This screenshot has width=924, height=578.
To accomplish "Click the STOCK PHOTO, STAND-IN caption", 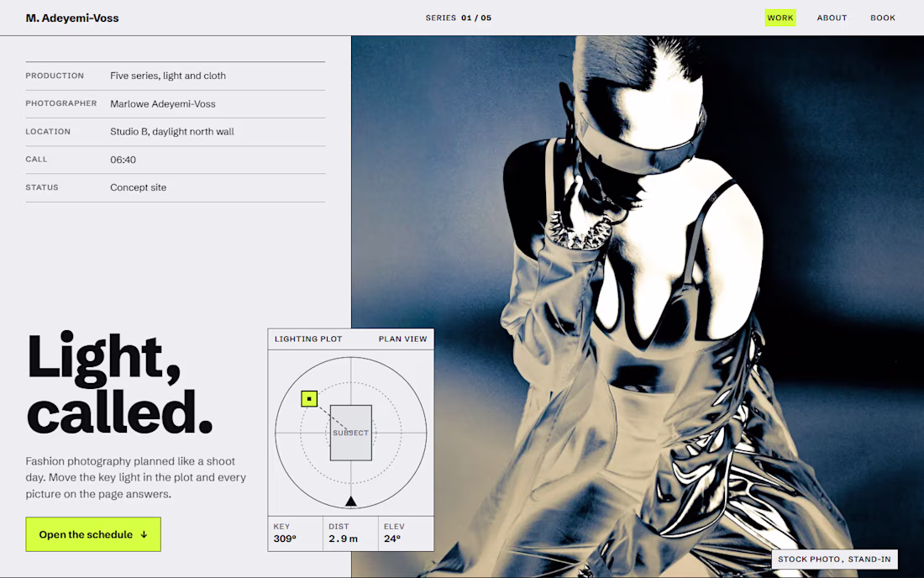I will [834, 560].
